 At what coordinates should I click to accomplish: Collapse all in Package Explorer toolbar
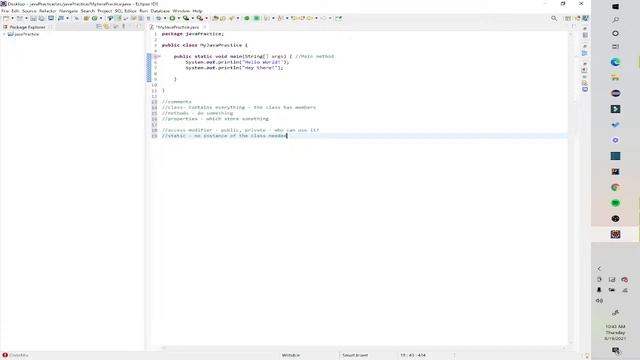tap(99, 27)
